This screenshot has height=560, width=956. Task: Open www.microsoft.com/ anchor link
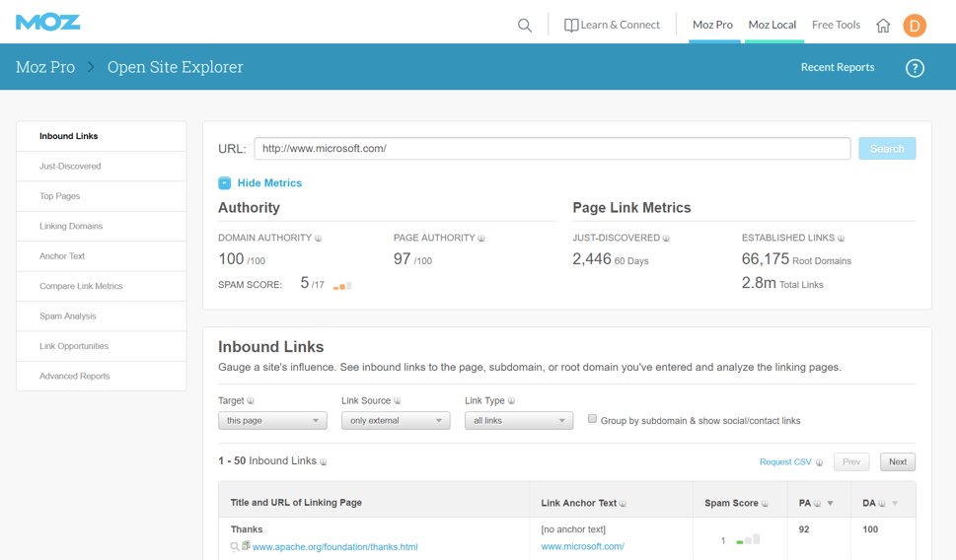(x=583, y=546)
